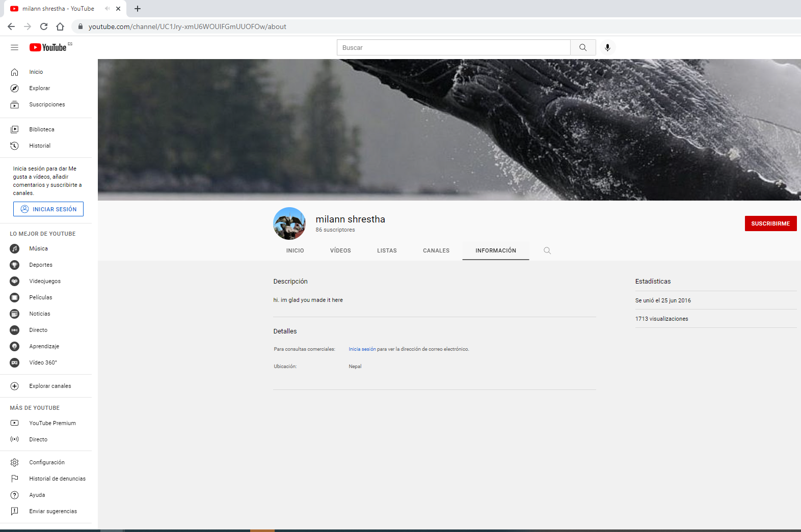
Task: Click the search magnifier button
Action: [x=583, y=47]
